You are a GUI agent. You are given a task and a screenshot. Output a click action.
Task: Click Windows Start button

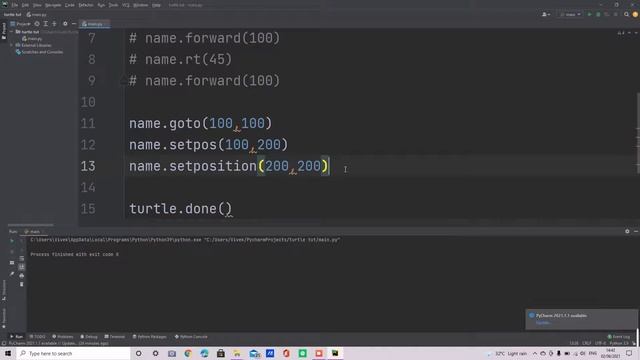pos(8,353)
